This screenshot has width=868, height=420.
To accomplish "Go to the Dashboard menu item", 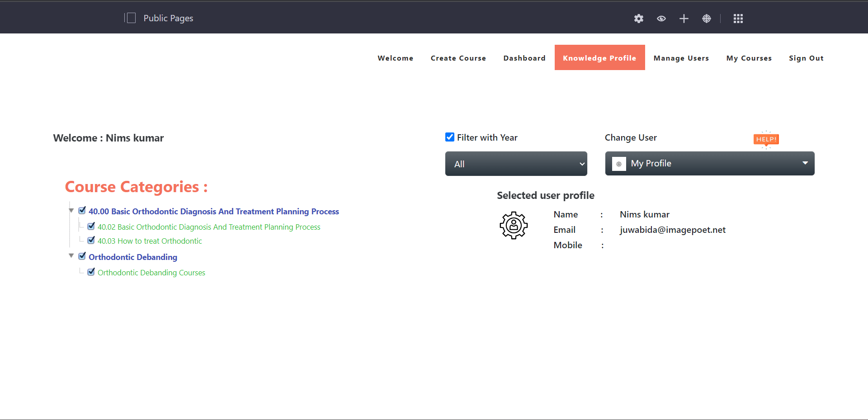I will pyautogui.click(x=524, y=58).
